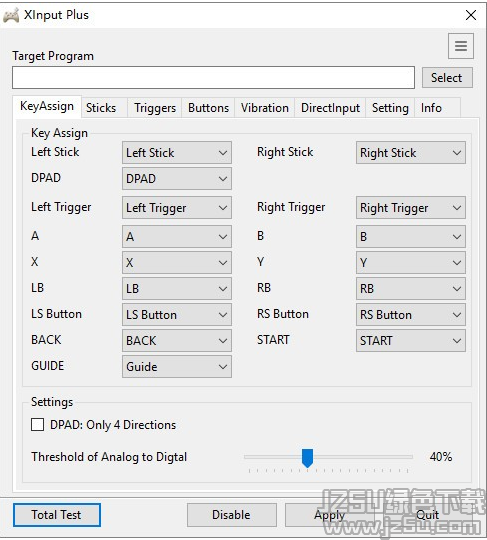Close the XInput Plus window
This screenshot has height=540, width=487.
point(470,15)
